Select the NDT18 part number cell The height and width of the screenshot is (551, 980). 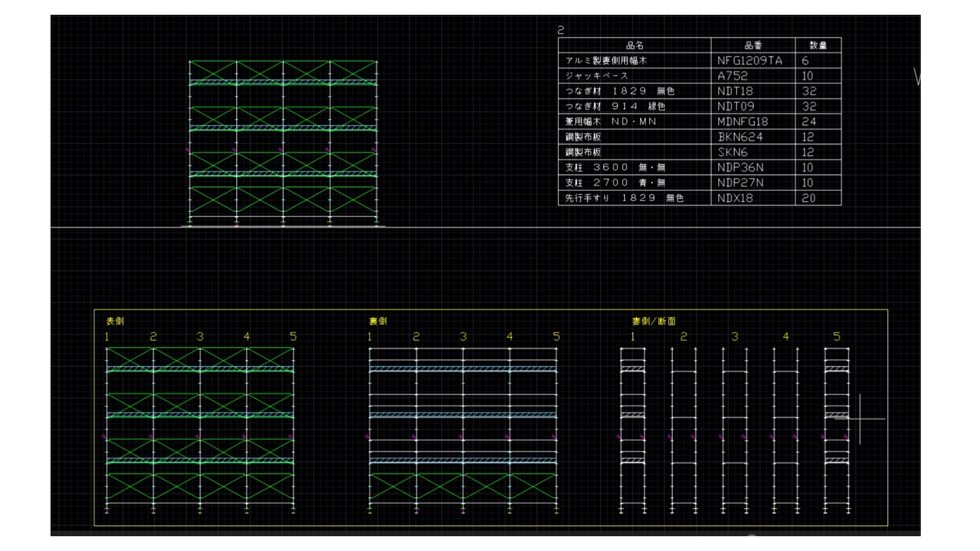point(735,91)
